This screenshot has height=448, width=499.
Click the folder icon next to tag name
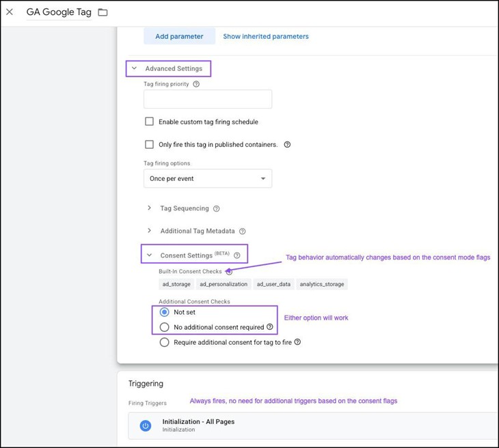pos(103,12)
